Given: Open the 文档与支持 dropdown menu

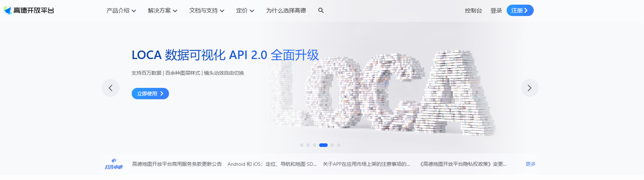Looking at the screenshot, I should [x=207, y=11].
